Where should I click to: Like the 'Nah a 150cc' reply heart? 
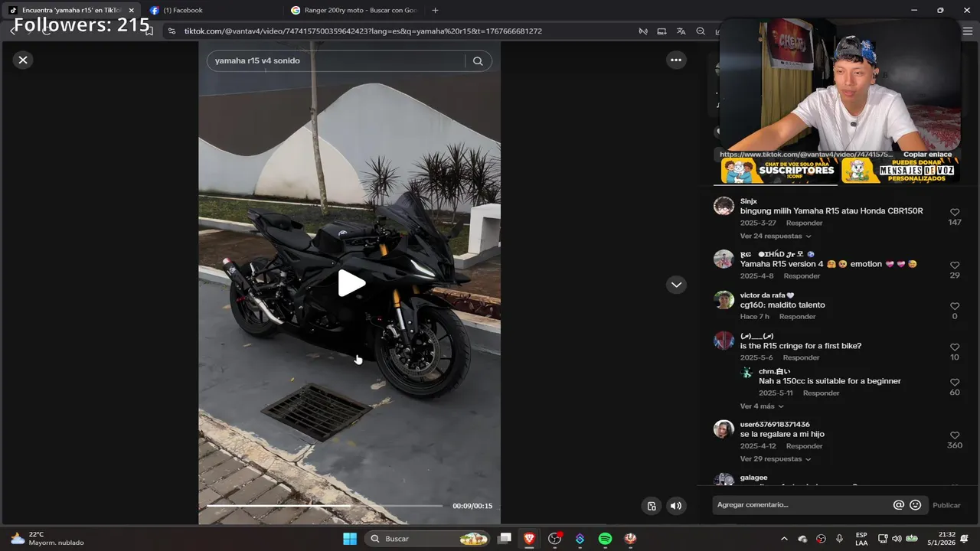point(955,383)
